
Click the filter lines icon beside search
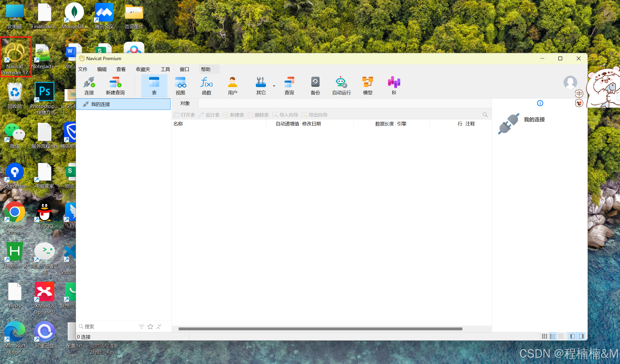point(142,326)
